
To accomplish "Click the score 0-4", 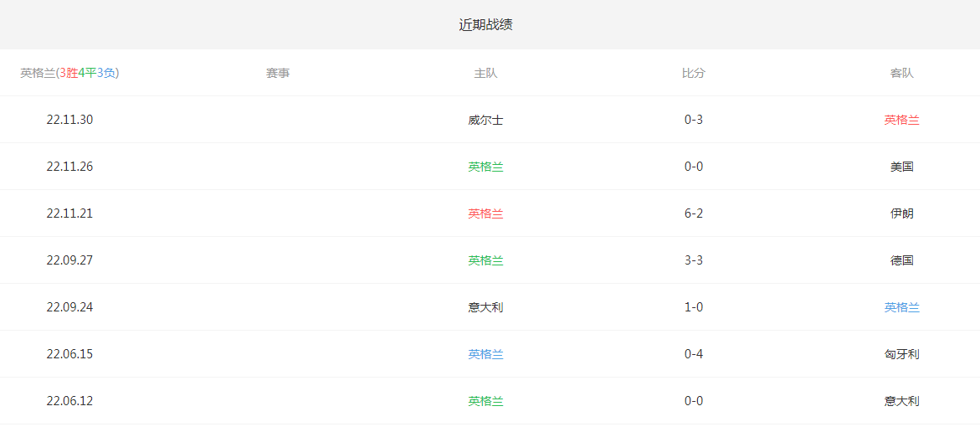I will point(694,354).
